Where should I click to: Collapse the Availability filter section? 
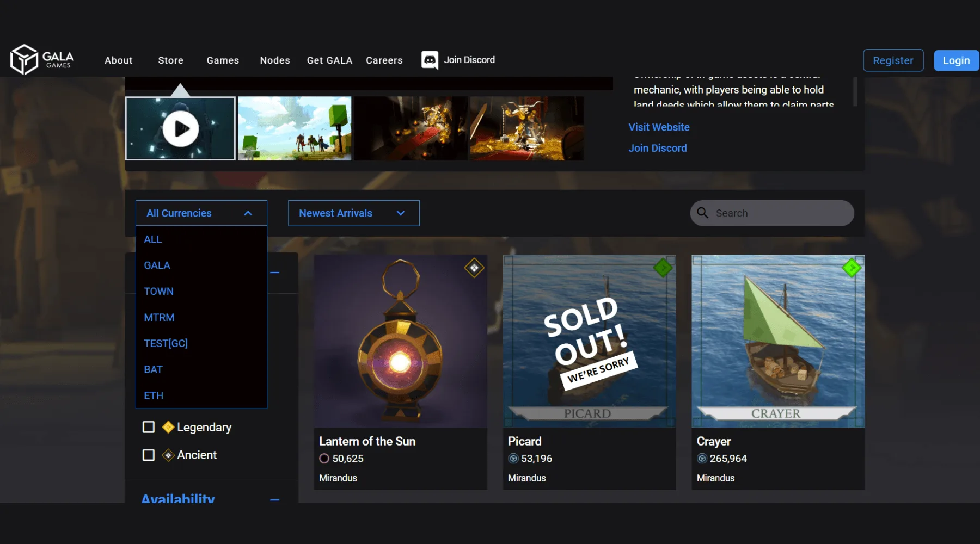pyautogui.click(x=275, y=499)
